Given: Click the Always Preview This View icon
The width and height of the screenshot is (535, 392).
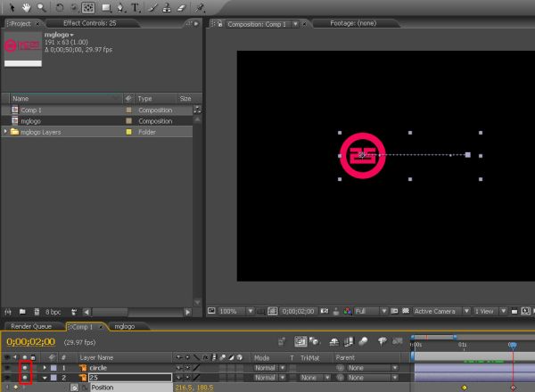Looking at the screenshot, I should tap(211, 311).
